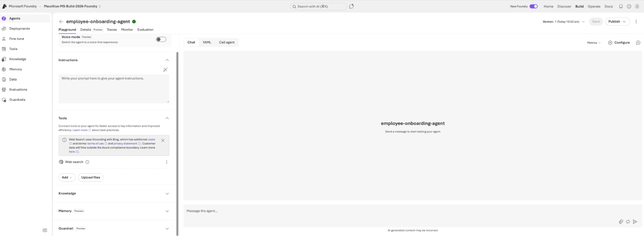Open Discover in the top navigation

pos(564,6)
